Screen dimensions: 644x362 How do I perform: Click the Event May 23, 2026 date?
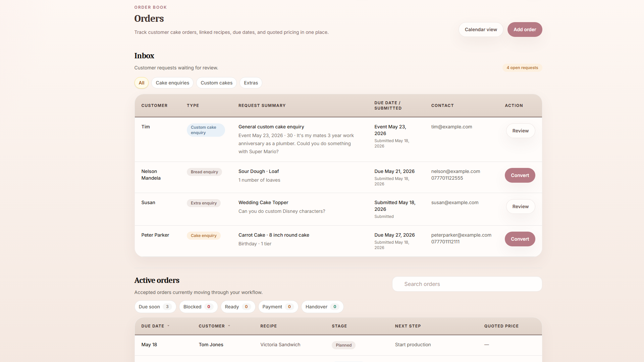(x=390, y=130)
